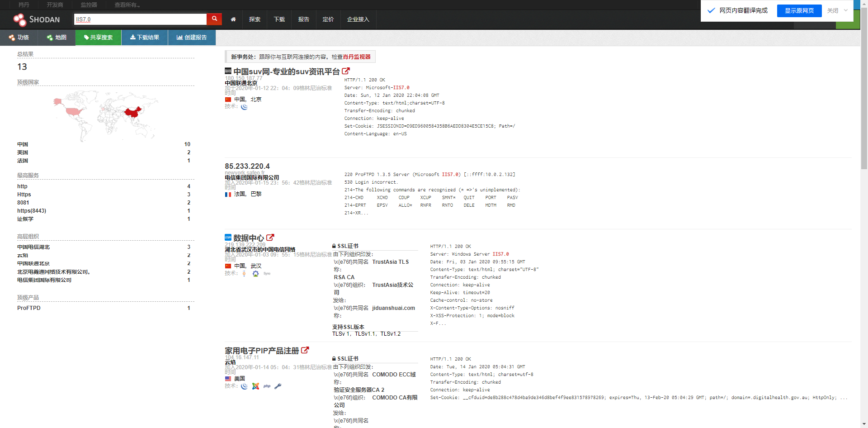This screenshot has width=868, height=428.
Task: Click US flag beside 美国
Action: pos(228,379)
